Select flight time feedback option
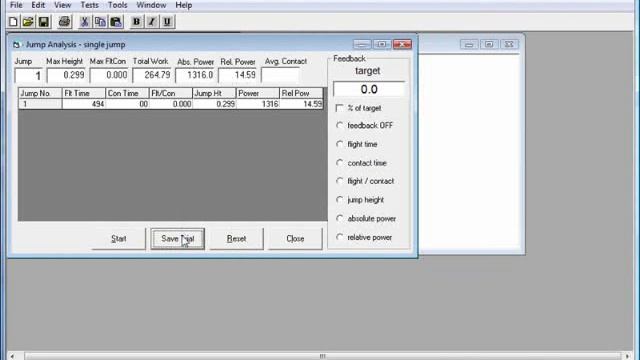Screen dimensions: 640x360 click(339, 144)
